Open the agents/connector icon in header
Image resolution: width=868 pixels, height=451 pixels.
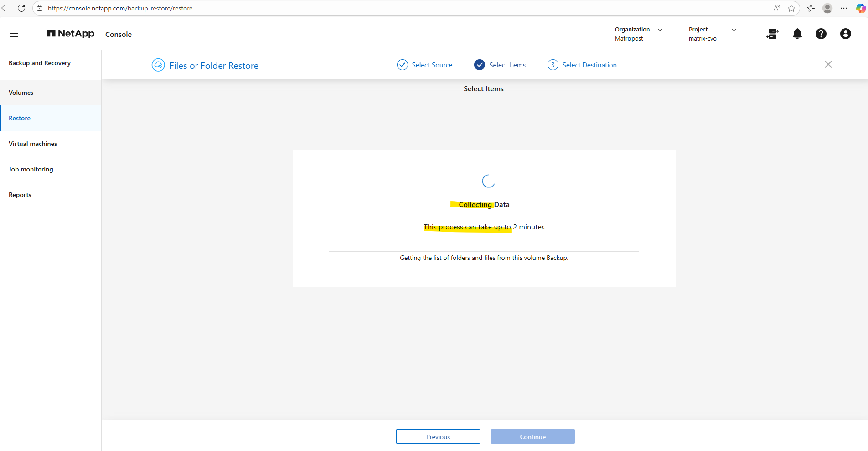click(772, 34)
